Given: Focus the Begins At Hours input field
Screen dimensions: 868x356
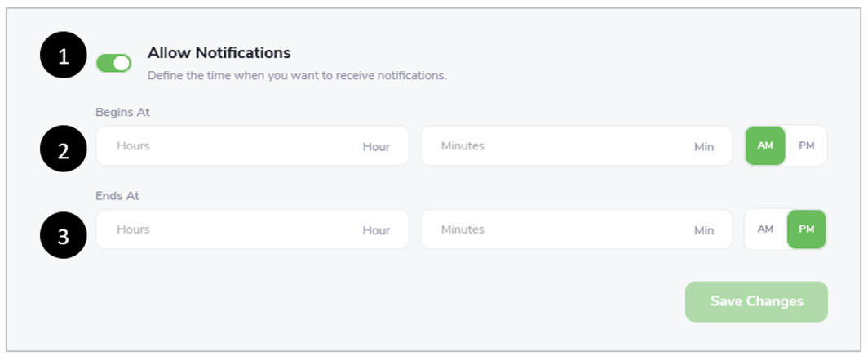Looking at the screenshot, I should [x=252, y=145].
